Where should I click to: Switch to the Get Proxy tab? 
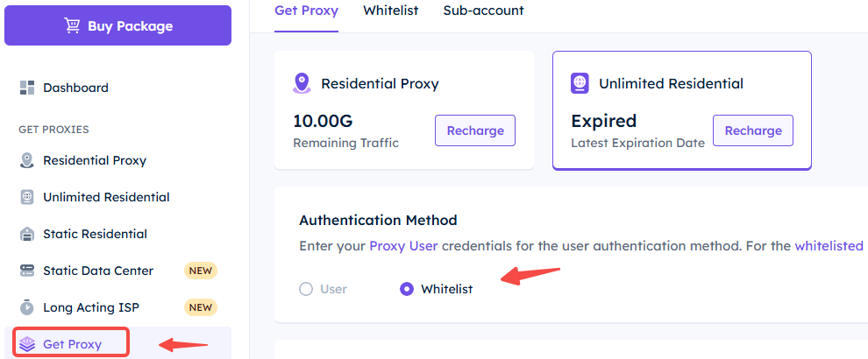(306, 10)
